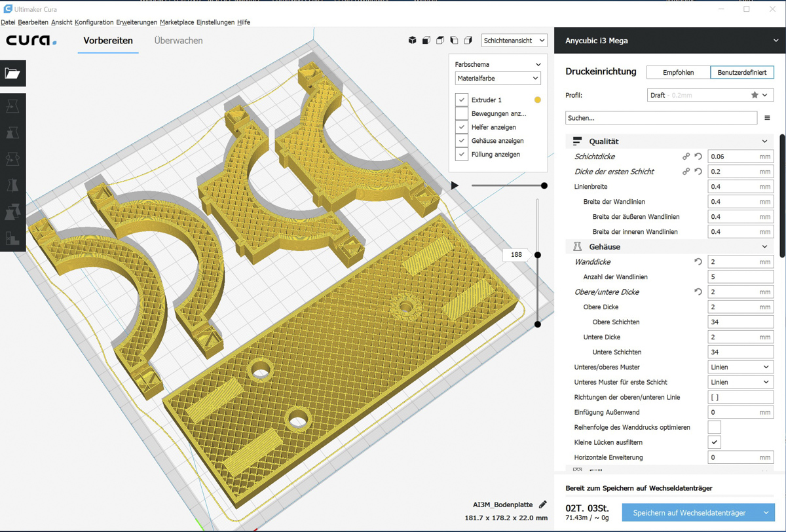The image size is (786, 532).
Task: Click the Cura logo
Action: click(31, 41)
